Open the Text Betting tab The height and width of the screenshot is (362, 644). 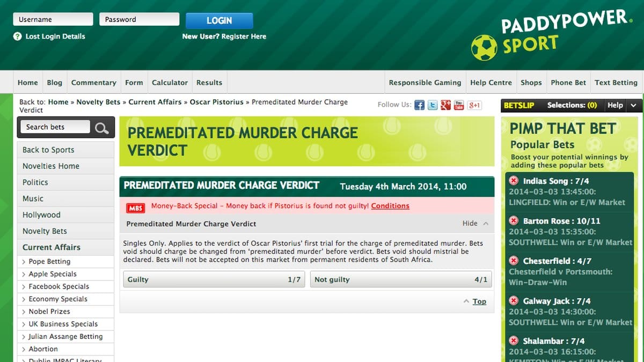(616, 83)
